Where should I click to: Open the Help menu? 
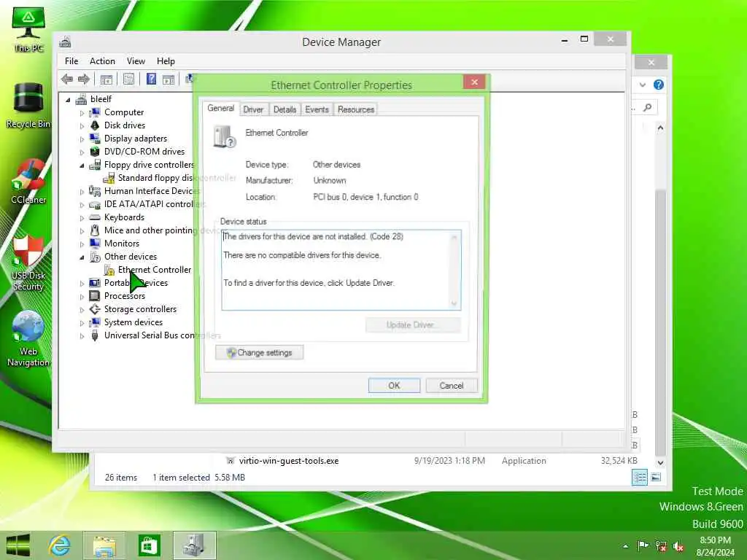(166, 61)
